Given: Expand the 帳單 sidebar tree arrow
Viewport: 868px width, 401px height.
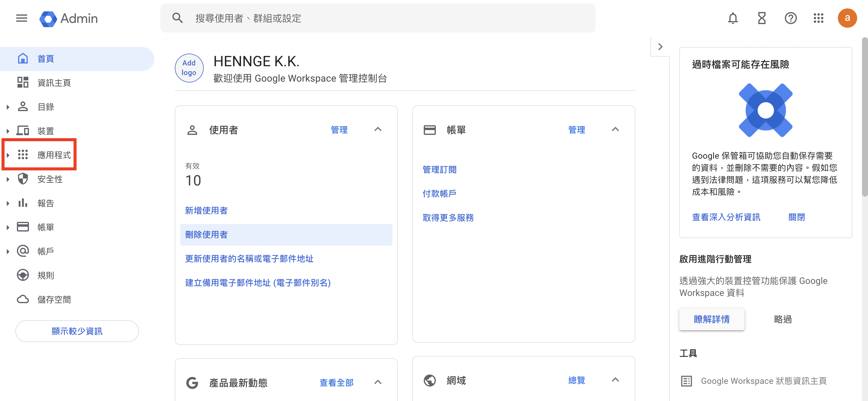Looking at the screenshot, I should 8,227.
